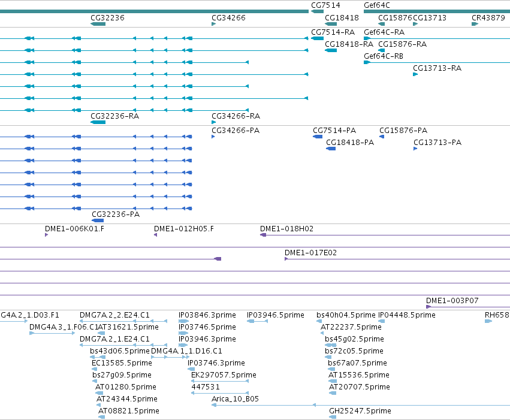Viewport: 510px width, 420px height.
Task: Open the CG15876-RA transcript
Action: point(382,50)
